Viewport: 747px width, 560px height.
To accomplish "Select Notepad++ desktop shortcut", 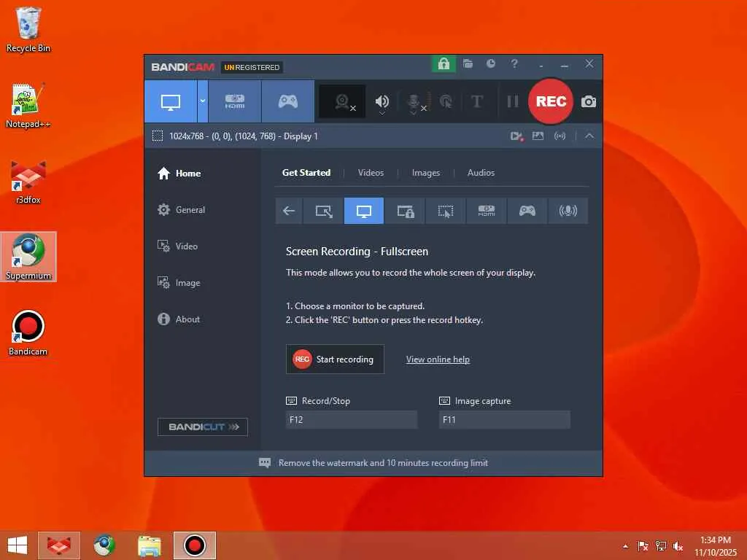I will [28, 106].
